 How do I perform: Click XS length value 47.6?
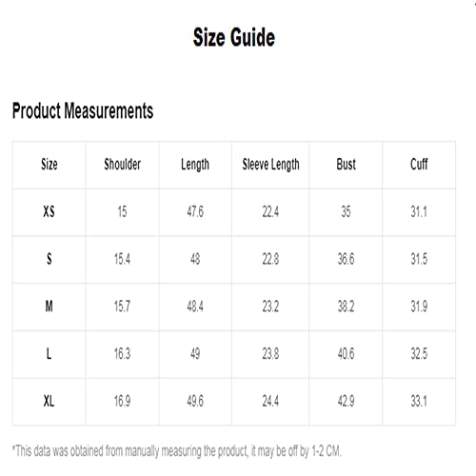point(195,211)
